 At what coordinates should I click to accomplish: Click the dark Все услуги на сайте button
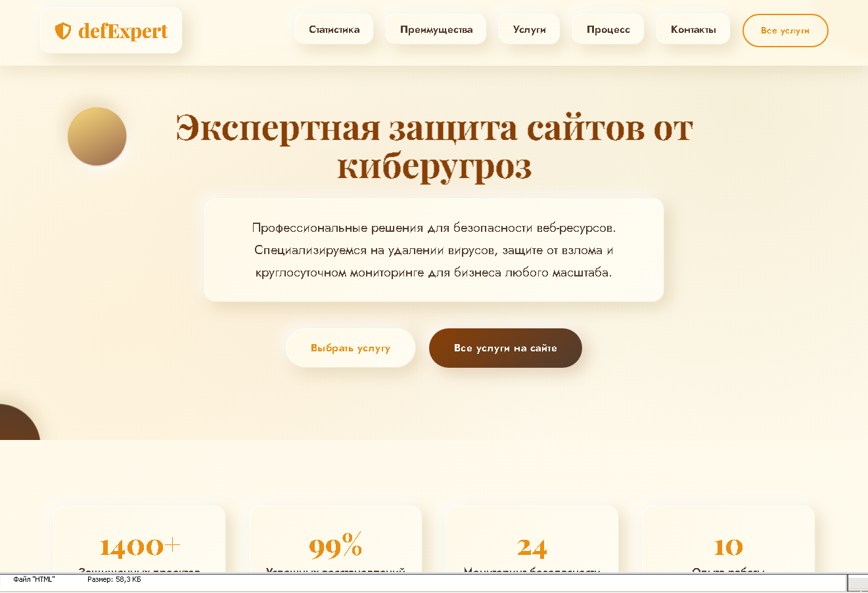click(x=505, y=348)
